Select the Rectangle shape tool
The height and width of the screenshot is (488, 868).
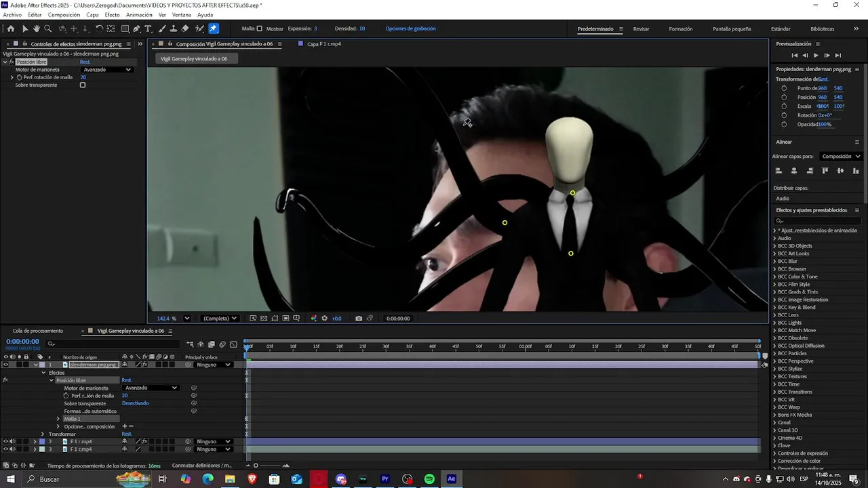pyautogui.click(x=125, y=28)
